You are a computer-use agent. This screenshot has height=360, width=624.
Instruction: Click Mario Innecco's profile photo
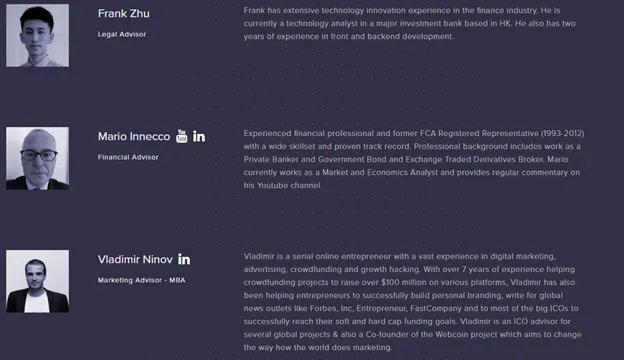coord(37,158)
